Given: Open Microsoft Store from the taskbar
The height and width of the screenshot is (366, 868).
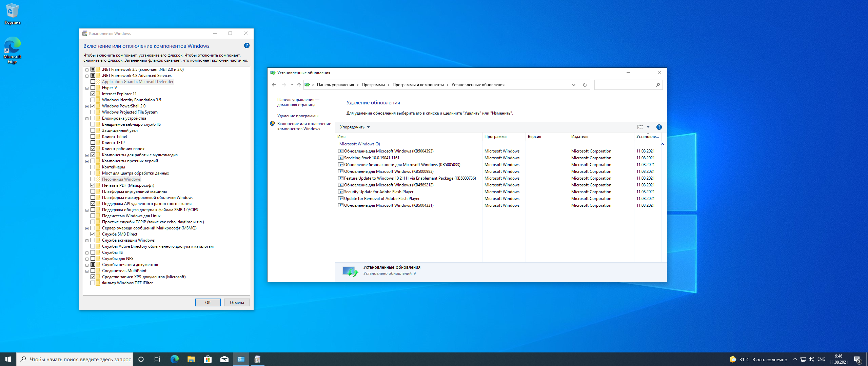Looking at the screenshot, I should (208, 359).
